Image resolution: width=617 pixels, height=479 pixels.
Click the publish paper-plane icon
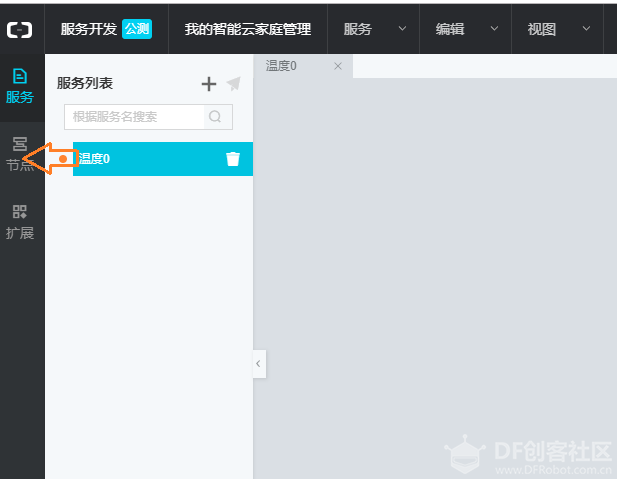234,83
